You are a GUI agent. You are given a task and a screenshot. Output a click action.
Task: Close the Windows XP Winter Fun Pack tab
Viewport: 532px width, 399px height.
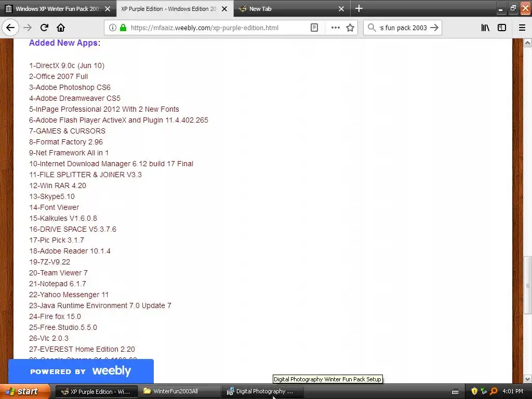coord(108,9)
